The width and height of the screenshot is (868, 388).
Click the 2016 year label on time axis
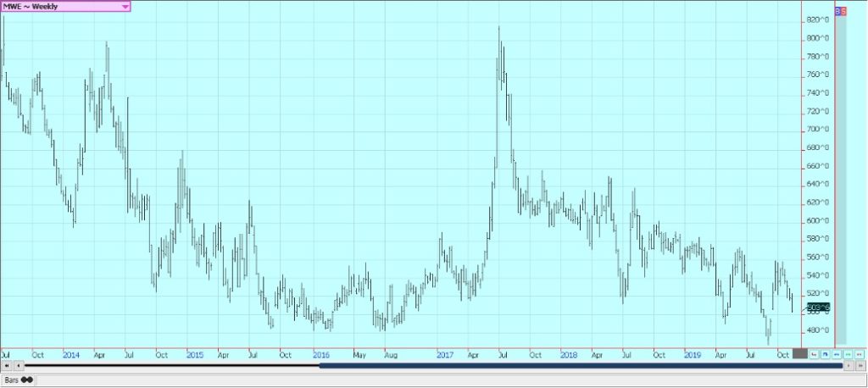coord(321,354)
